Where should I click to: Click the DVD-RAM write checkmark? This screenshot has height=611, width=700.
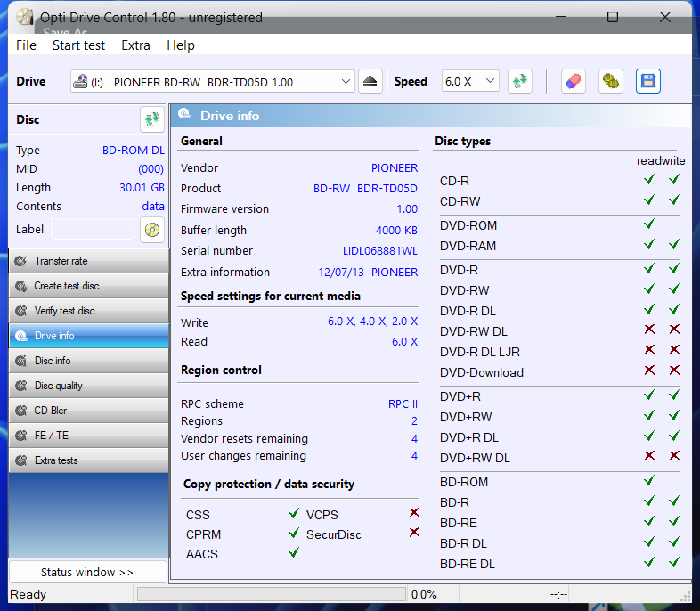pos(674,245)
